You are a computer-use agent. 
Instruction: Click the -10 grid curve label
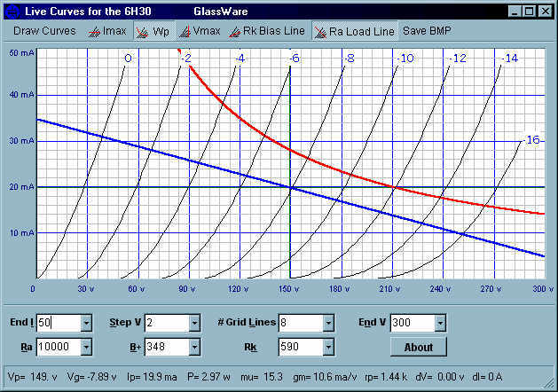pyautogui.click(x=405, y=58)
